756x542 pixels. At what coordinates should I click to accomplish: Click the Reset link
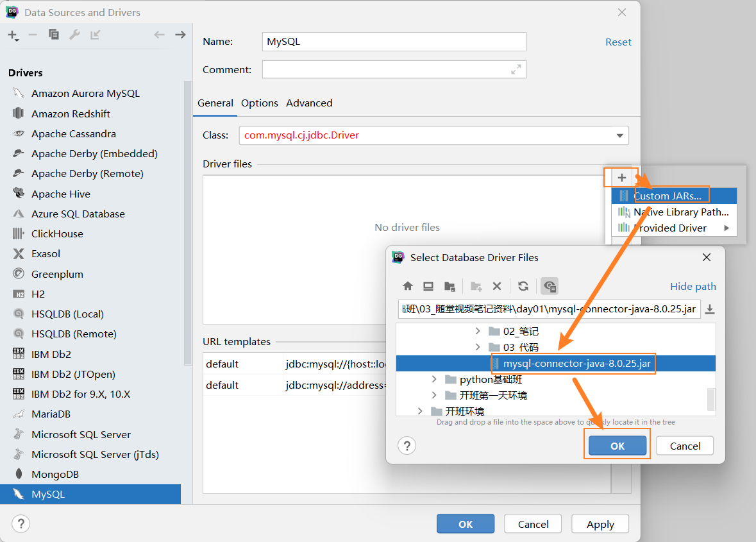(x=618, y=42)
